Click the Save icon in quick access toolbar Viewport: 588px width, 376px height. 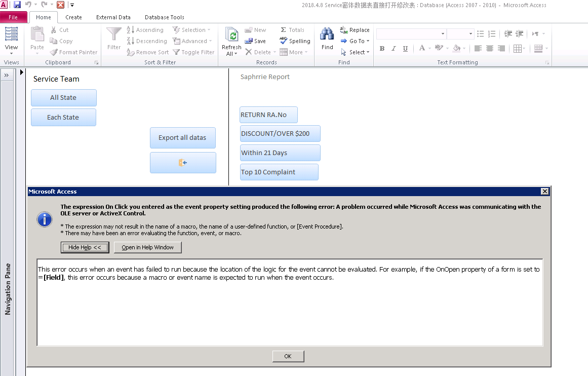pyautogui.click(x=17, y=5)
